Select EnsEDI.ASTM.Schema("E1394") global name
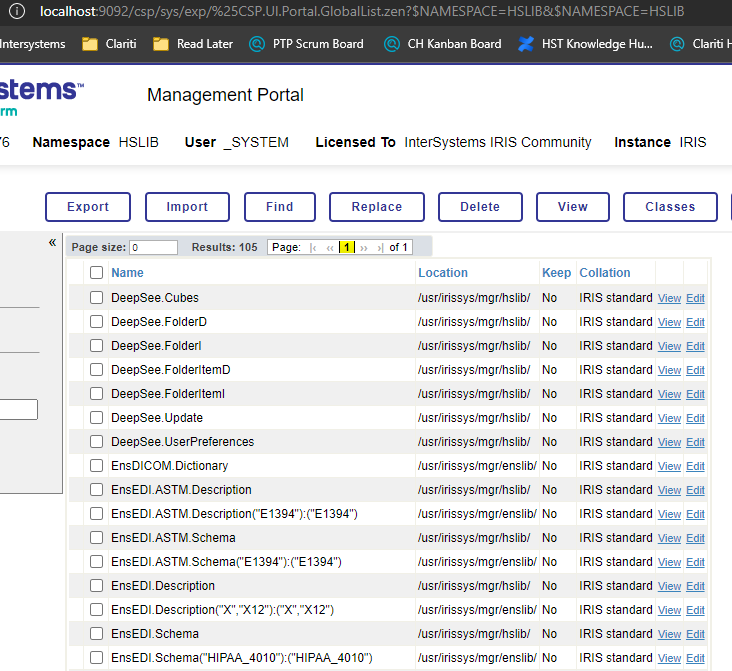Screen dimensions: 732x671 pyautogui.click(x=226, y=562)
